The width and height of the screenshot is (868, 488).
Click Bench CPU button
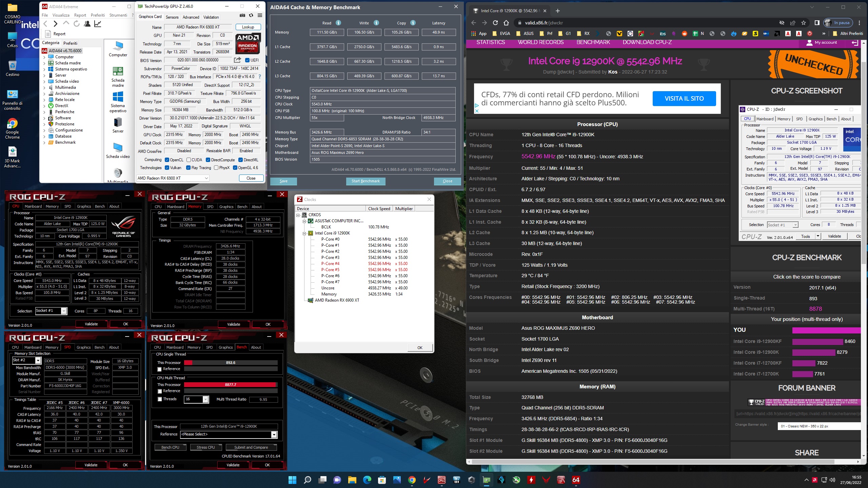click(x=170, y=447)
